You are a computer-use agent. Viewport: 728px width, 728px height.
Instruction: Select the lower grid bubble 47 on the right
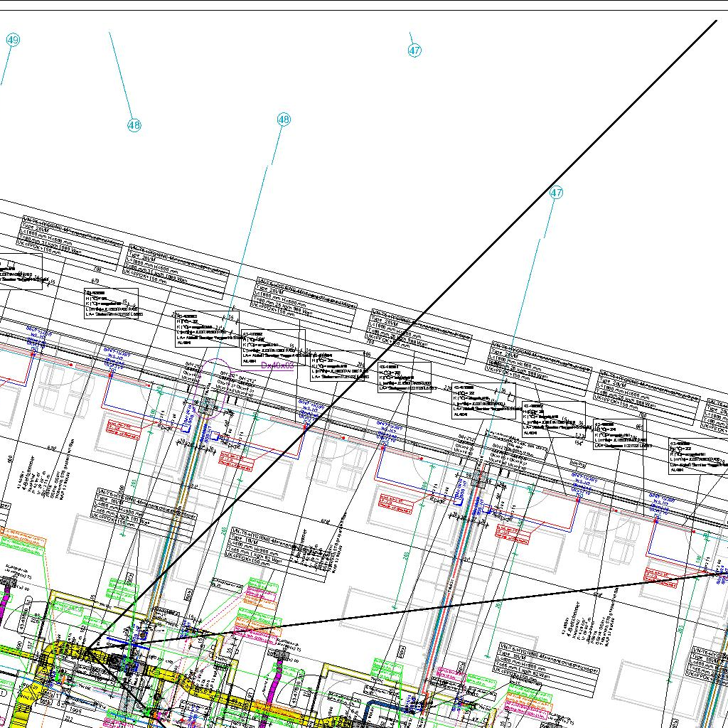coord(556,193)
